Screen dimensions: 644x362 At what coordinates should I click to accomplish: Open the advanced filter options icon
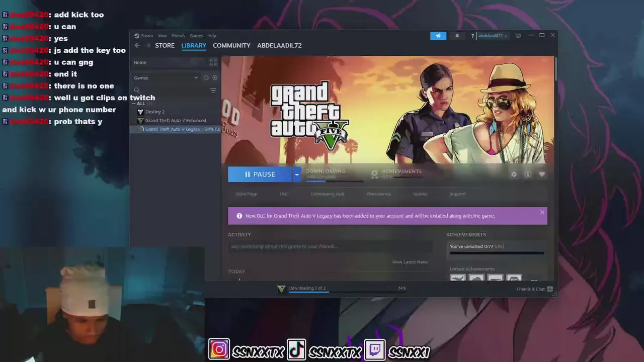click(213, 90)
